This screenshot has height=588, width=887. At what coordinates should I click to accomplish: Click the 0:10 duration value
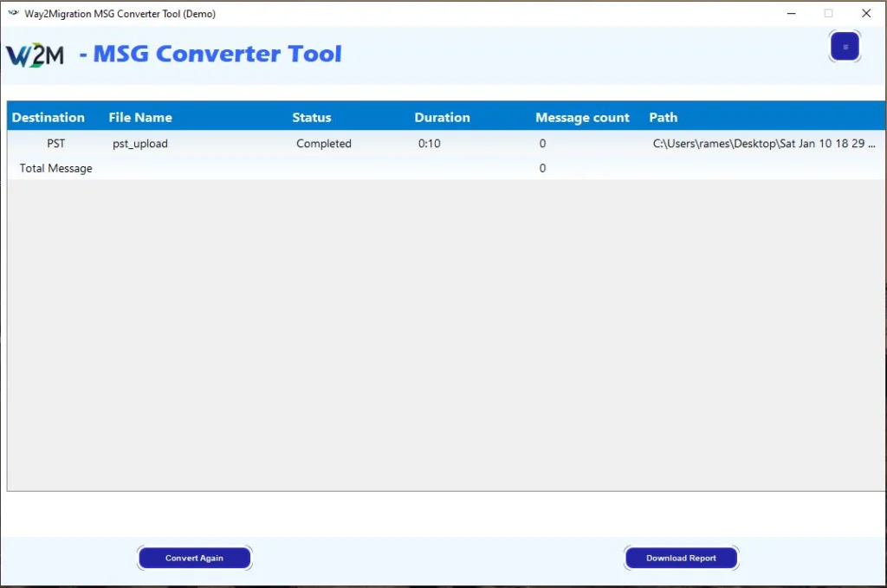pos(430,144)
